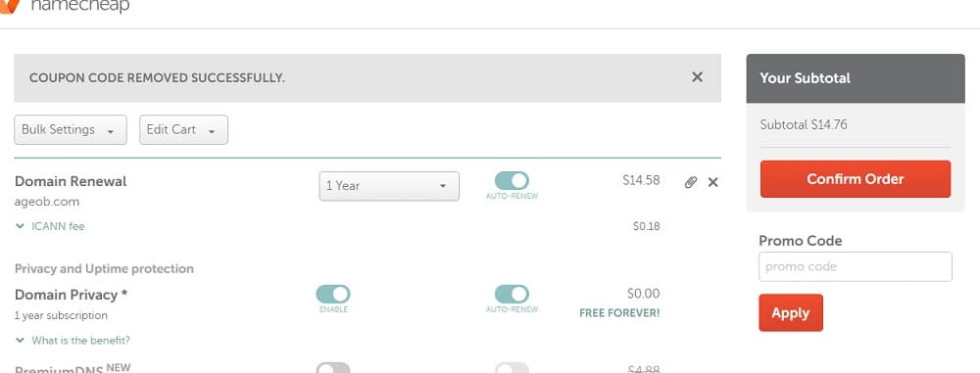Enable the PremiumDNS switch
The image size is (980, 373).
[333, 367]
